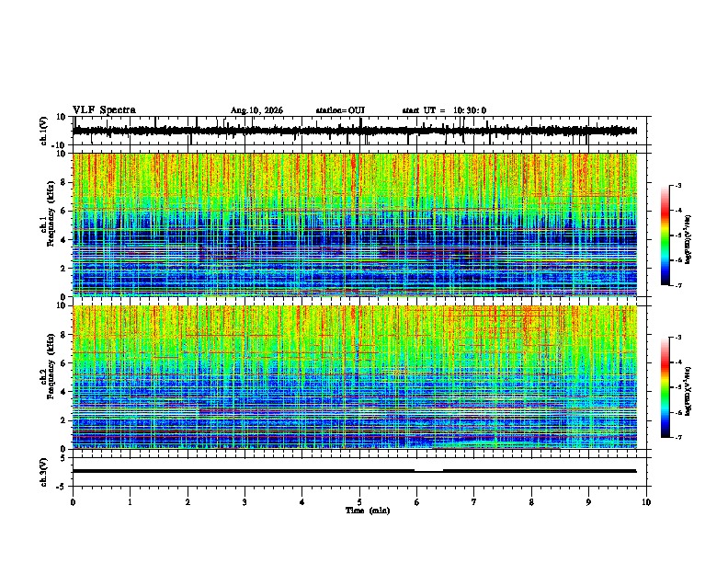
Task: Click the "VLF Spectra" title text
Action: [104, 110]
